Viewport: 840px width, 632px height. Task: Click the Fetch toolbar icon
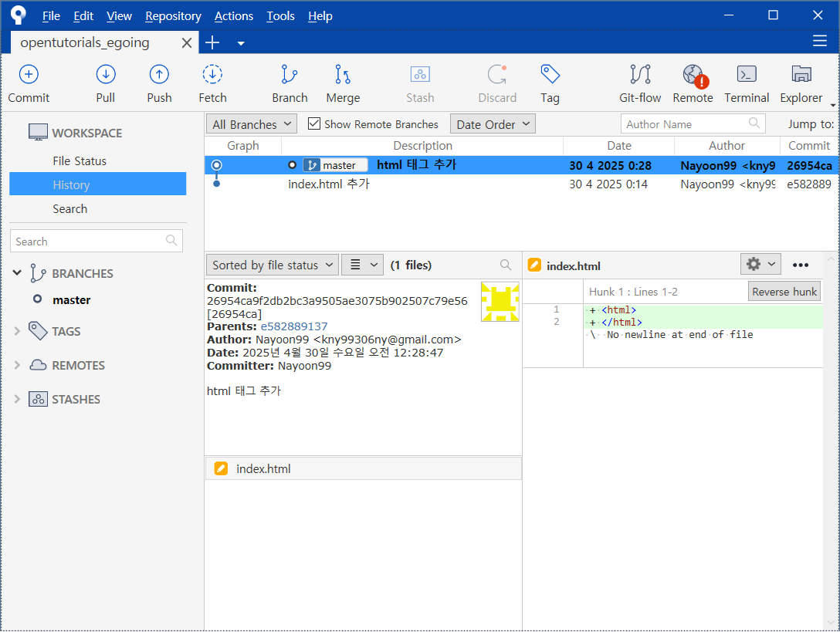click(x=212, y=74)
